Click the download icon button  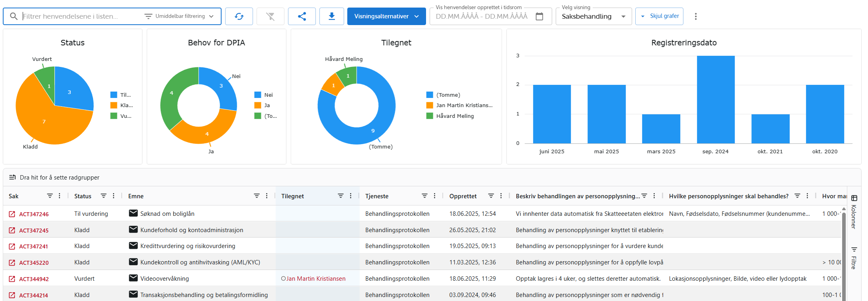click(x=331, y=16)
